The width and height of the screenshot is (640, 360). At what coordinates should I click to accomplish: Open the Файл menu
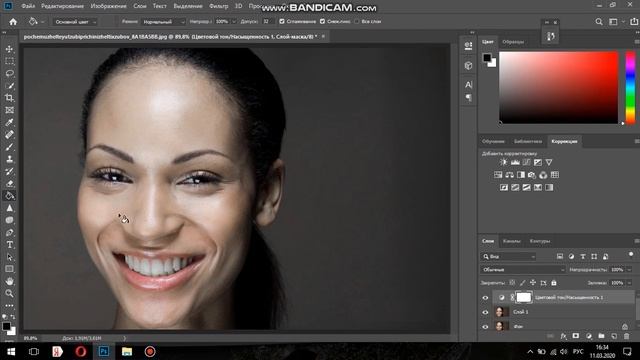[28, 6]
